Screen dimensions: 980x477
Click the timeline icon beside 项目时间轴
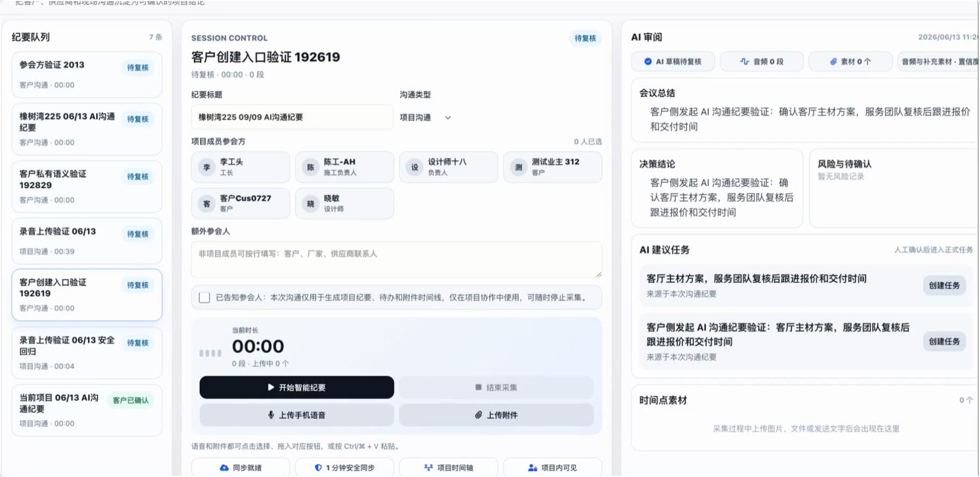[428, 468]
